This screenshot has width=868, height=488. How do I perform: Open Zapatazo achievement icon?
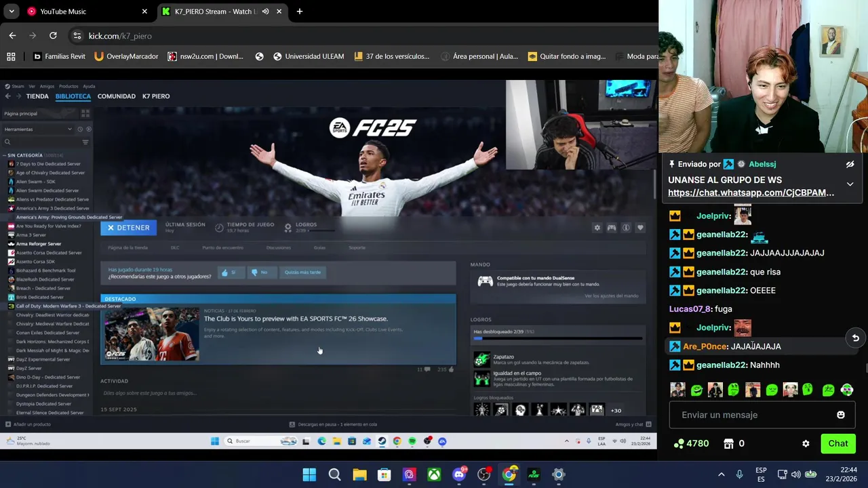(x=481, y=359)
